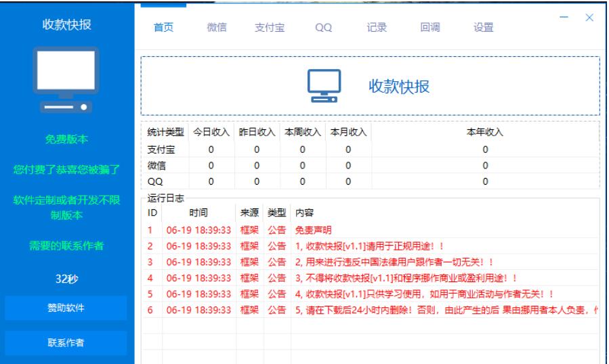The height and width of the screenshot is (364, 609).
Task: Open the 回调 tab
Action: tap(430, 28)
